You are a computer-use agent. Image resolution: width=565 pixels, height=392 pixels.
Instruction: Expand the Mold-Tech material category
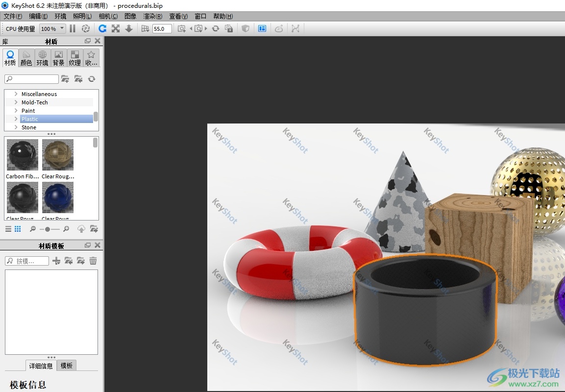point(16,102)
